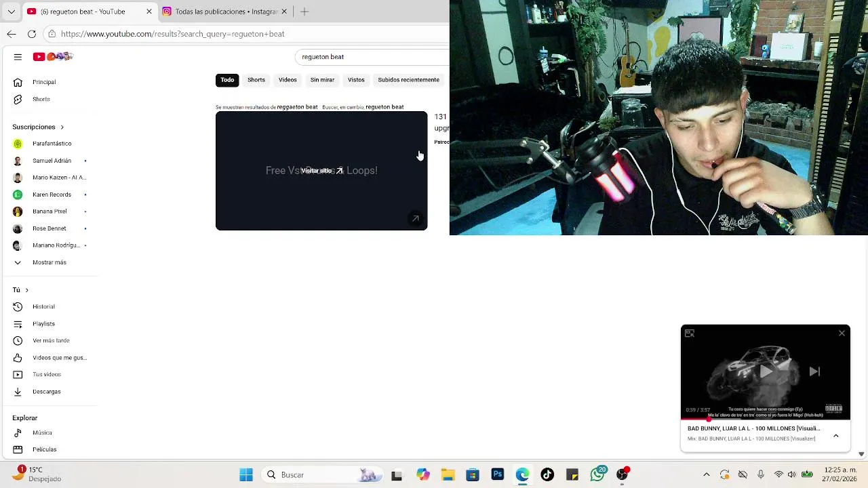Focus the YouTube search box
Image resolution: width=868 pixels, height=488 pixels.
(x=373, y=57)
